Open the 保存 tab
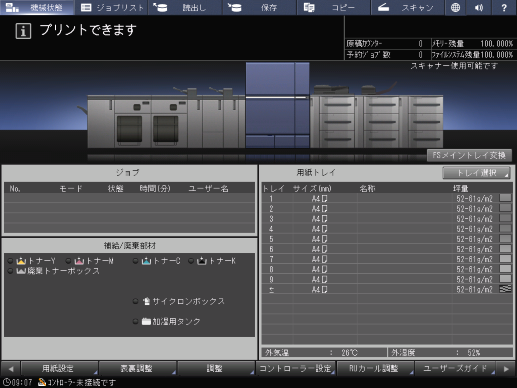This screenshot has height=388, width=517. click(259, 7)
